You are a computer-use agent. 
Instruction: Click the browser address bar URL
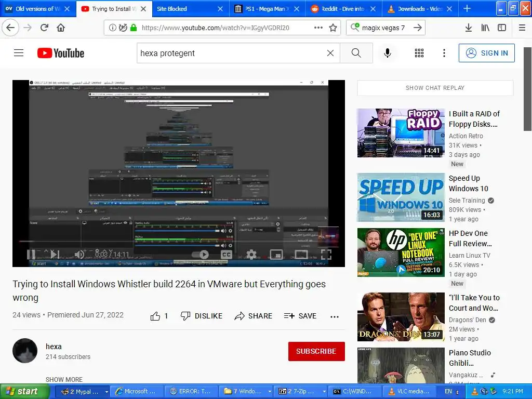tap(216, 28)
